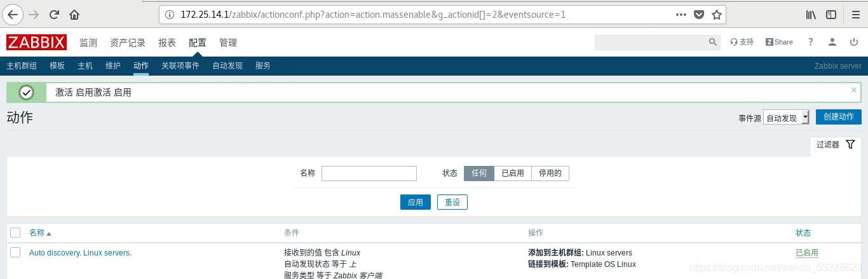The height and width of the screenshot is (279, 868).
Task: Open the 配置 main menu
Action: 198,43
